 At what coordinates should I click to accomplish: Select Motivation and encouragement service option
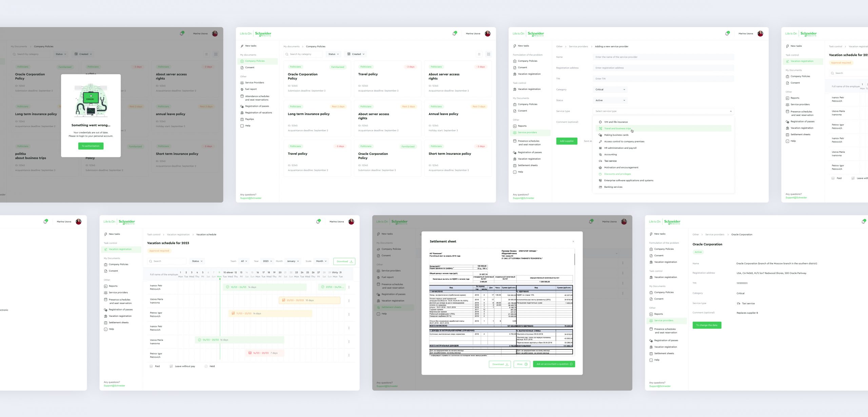pos(621,167)
